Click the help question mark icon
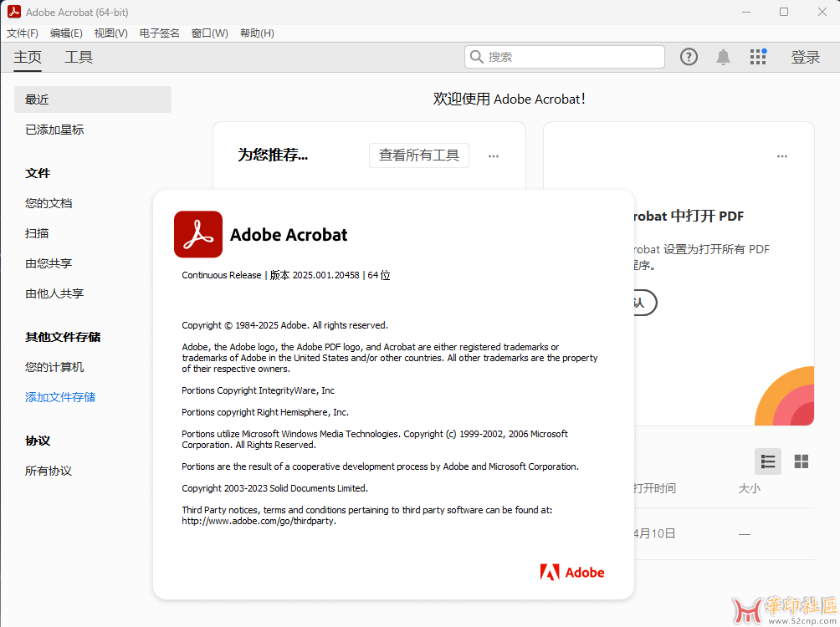The width and height of the screenshot is (840, 627). coord(689,57)
